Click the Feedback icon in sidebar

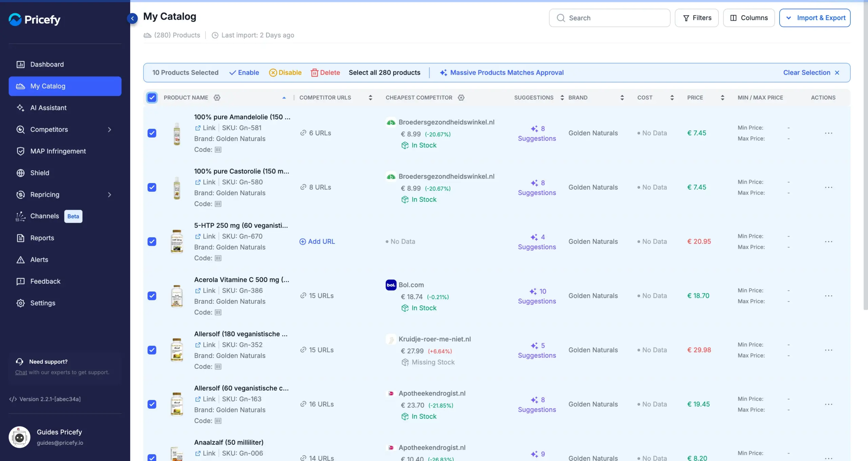21,281
